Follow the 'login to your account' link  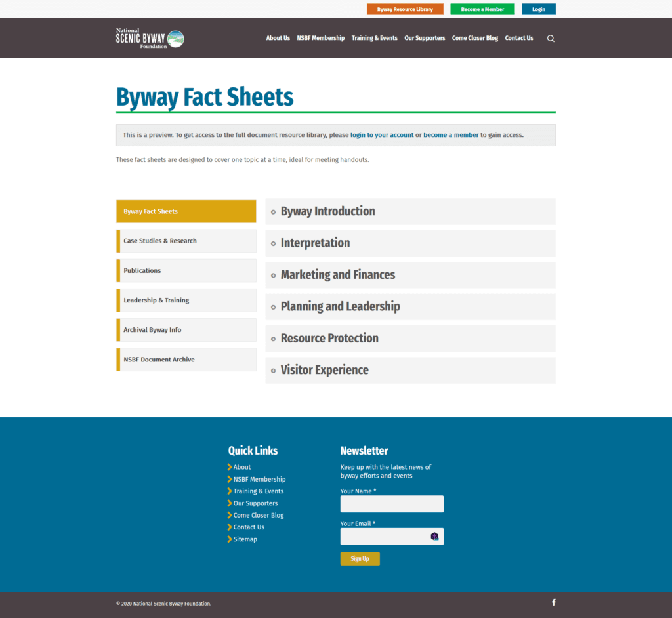(382, 135)
